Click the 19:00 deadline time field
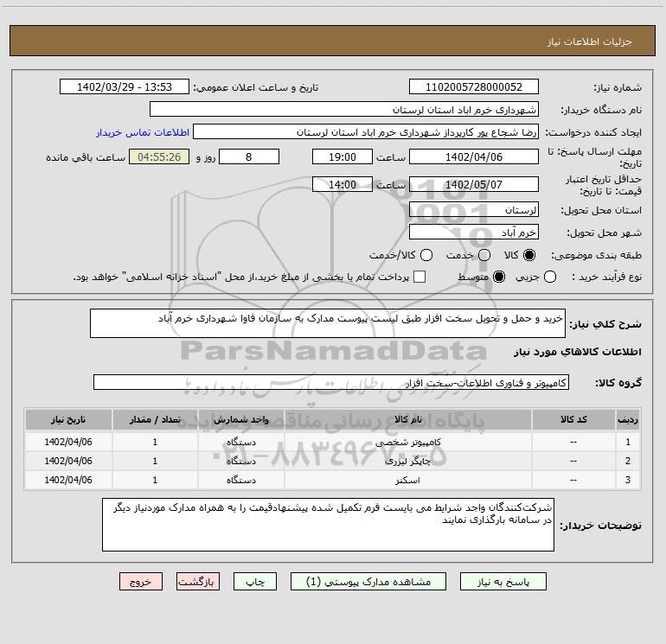666x644 pixels. click(343, 156)
